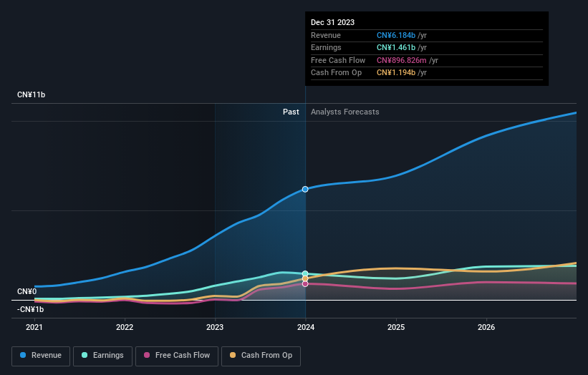The width and height of the screenshot is (588, 375).
Task: Click the CN¥6.184b revenue value
Action: click(x=396, y=35)
